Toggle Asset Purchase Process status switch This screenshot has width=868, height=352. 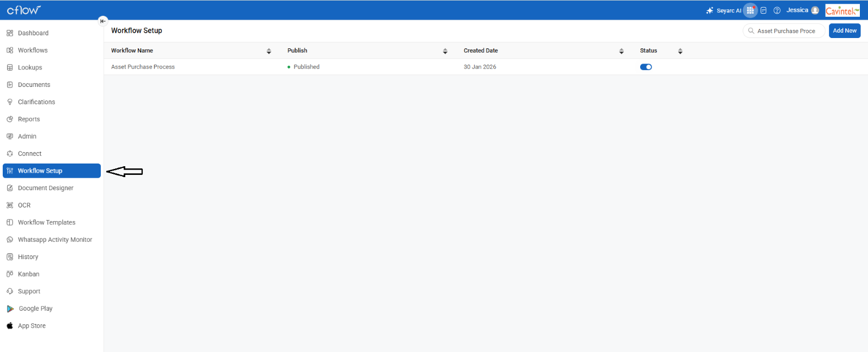pyautogui.click(x=646, y=67)
